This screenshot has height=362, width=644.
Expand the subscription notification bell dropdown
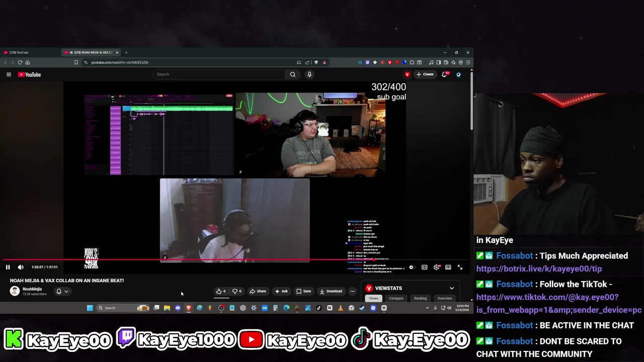[x=62, y=291]
